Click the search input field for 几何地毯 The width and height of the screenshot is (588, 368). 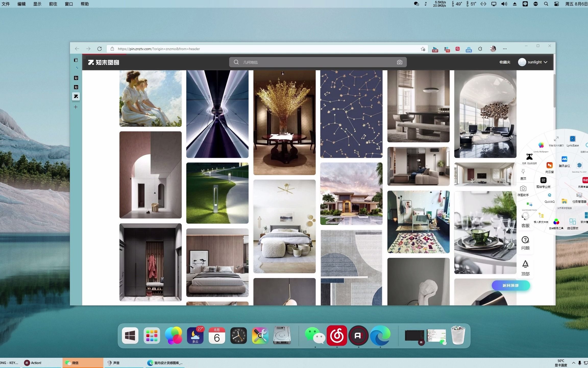coord(317,62)
